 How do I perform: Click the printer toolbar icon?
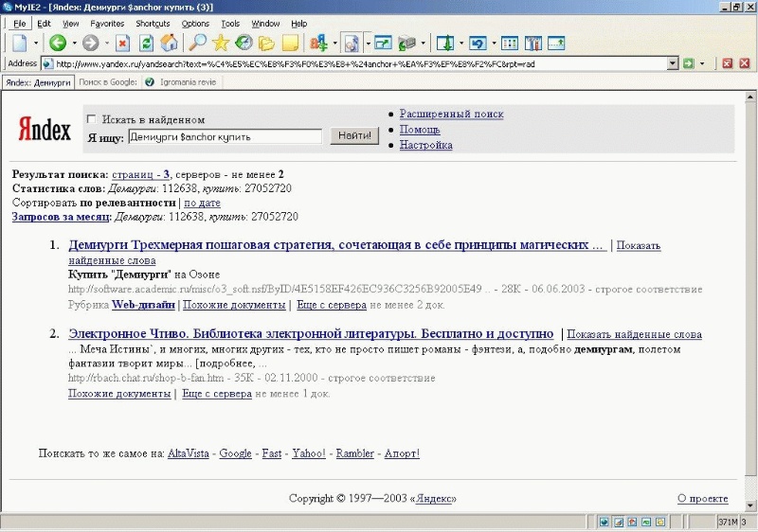(x=407, y=44)
